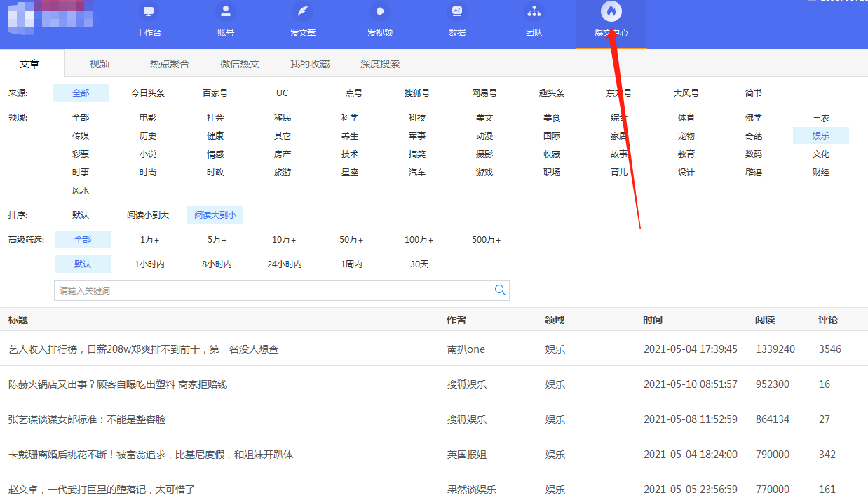The width and height of the screenshot is (868, 498).
Task: Select the 24小时内 time filter
Action: click(284, 264)
